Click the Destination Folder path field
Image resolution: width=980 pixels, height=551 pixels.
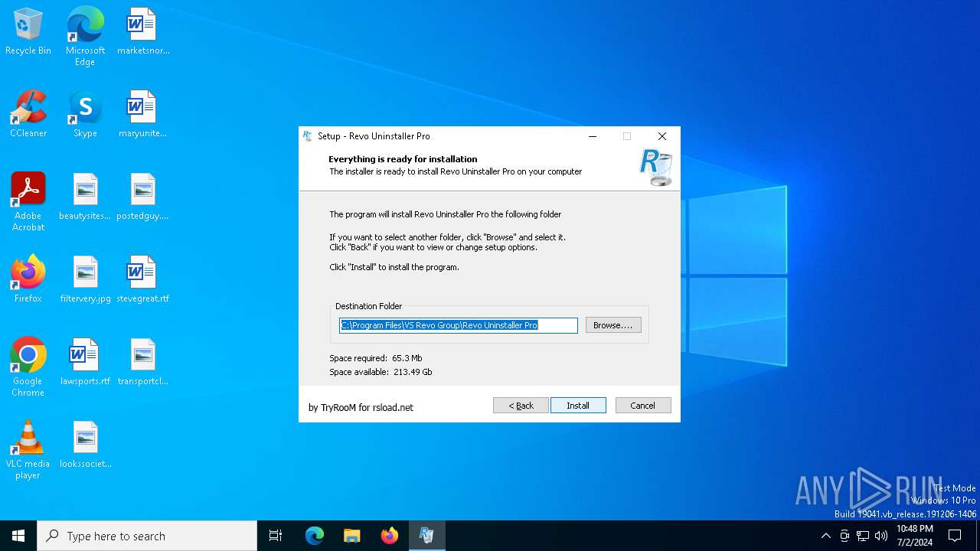click(x=459, y=325)
